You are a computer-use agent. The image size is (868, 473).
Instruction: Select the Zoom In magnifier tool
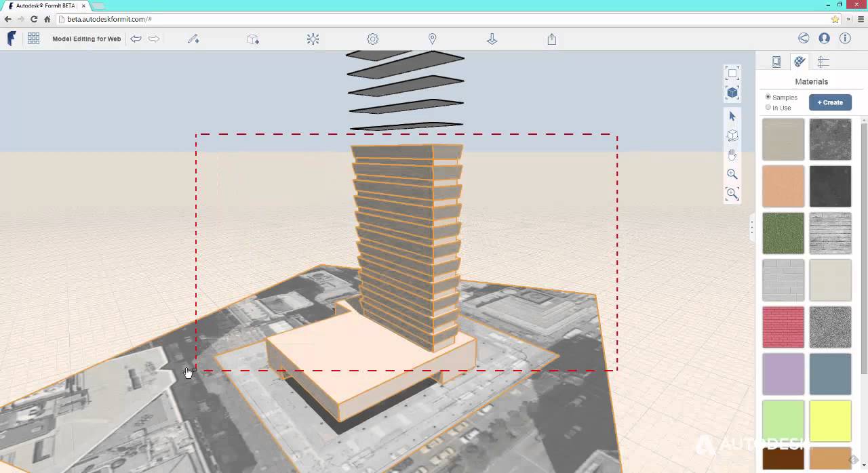(x=732, y=174)
